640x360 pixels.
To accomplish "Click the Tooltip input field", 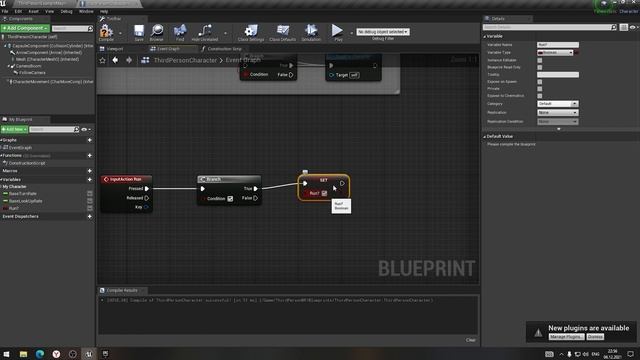I will pos(558,75).
